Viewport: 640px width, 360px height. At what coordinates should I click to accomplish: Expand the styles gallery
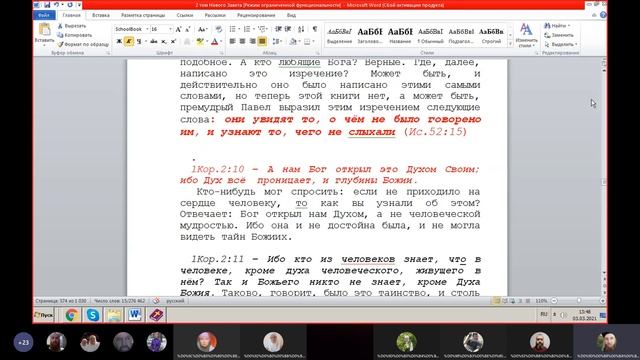coord(510,43)
